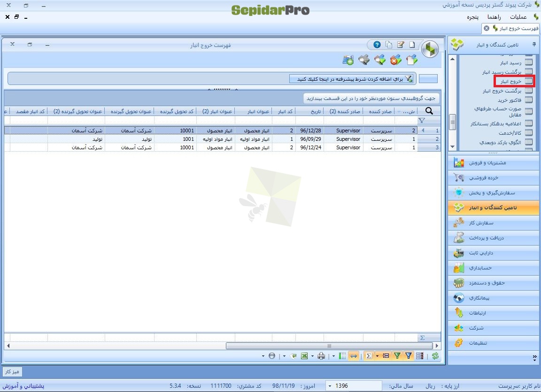The width and height of the screenshot is (541, 392).
Task: Click the gray magnifier preview icon
Action: 364,60
